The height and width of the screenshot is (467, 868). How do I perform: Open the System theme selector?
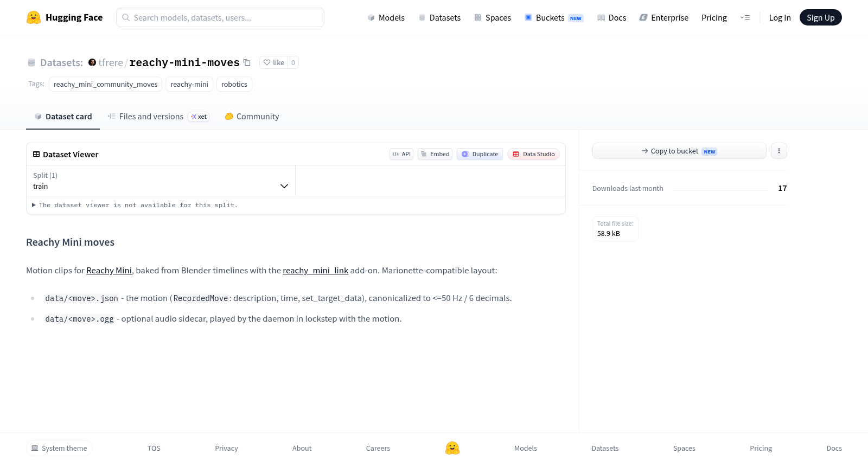tap(59, 448)
